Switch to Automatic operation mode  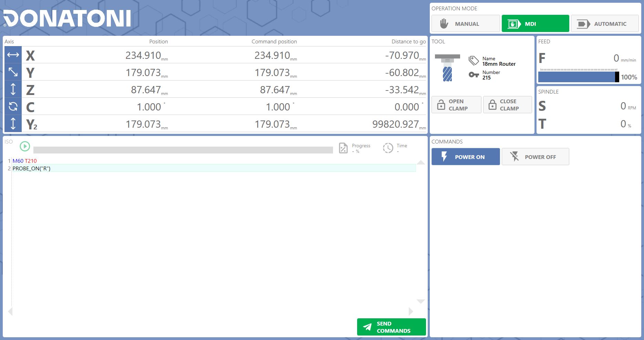[605, 24]
